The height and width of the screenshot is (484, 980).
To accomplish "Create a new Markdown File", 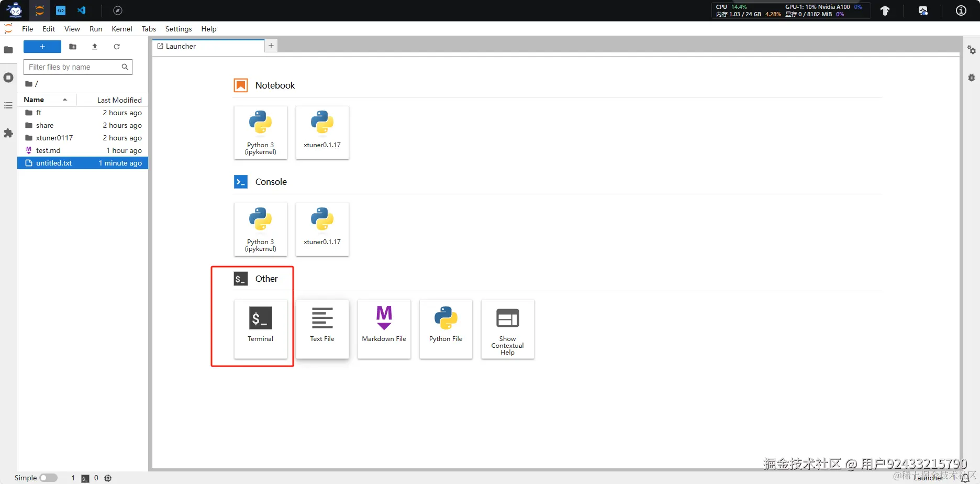I will pyautogui.click(x=384, y=329).
